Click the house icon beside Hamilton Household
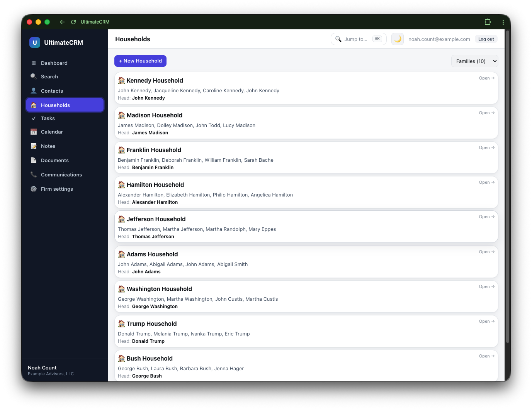 click(x=121, y=185)
